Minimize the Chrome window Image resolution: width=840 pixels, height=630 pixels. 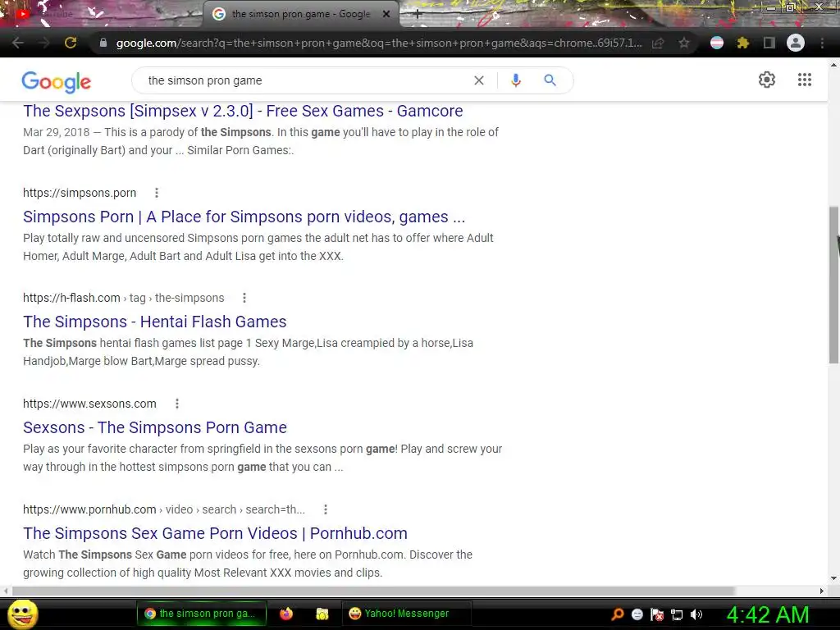coord(771,7)
